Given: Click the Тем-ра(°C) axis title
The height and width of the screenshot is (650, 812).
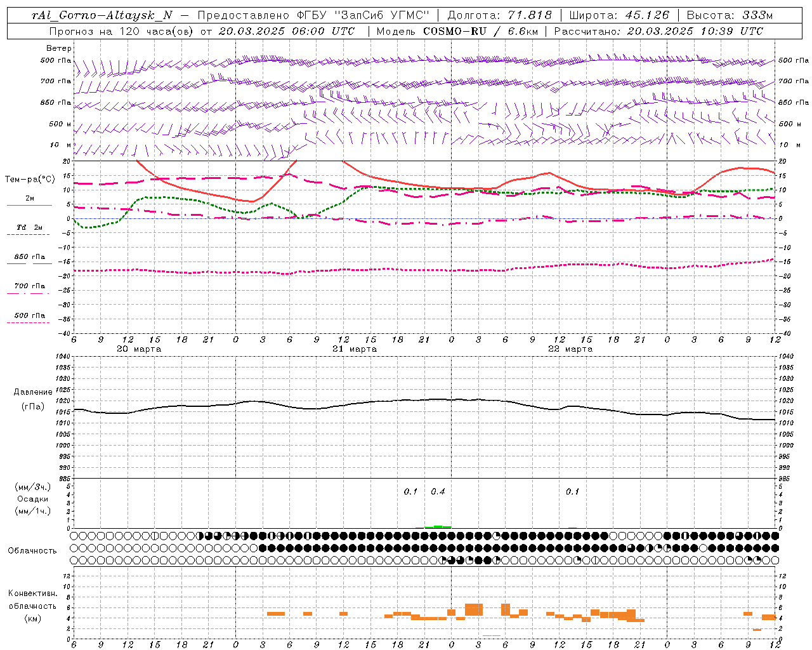Looking at the screenshot, I should click(x=30, y=180).
